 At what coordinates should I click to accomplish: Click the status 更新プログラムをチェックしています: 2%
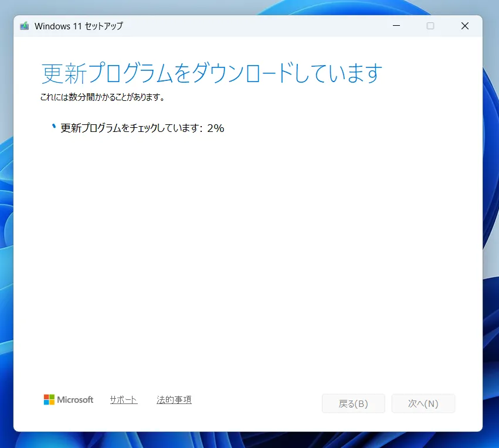[x=142, y=128]
